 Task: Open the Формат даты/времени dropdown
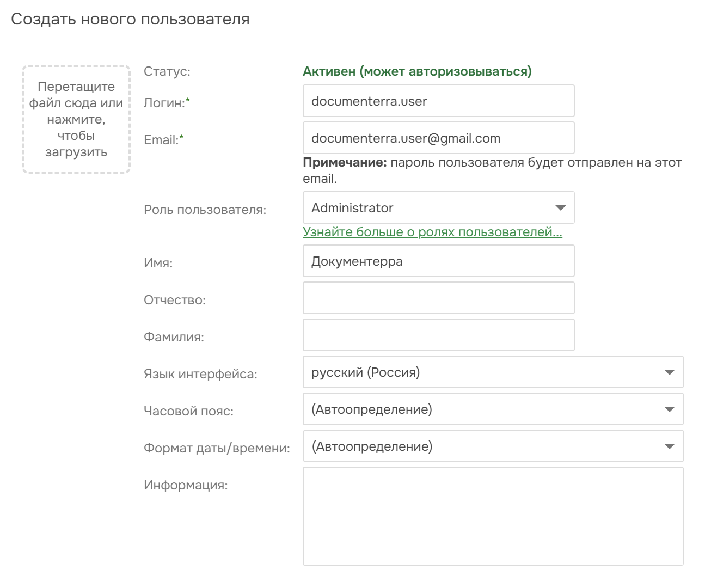point(493,446)
